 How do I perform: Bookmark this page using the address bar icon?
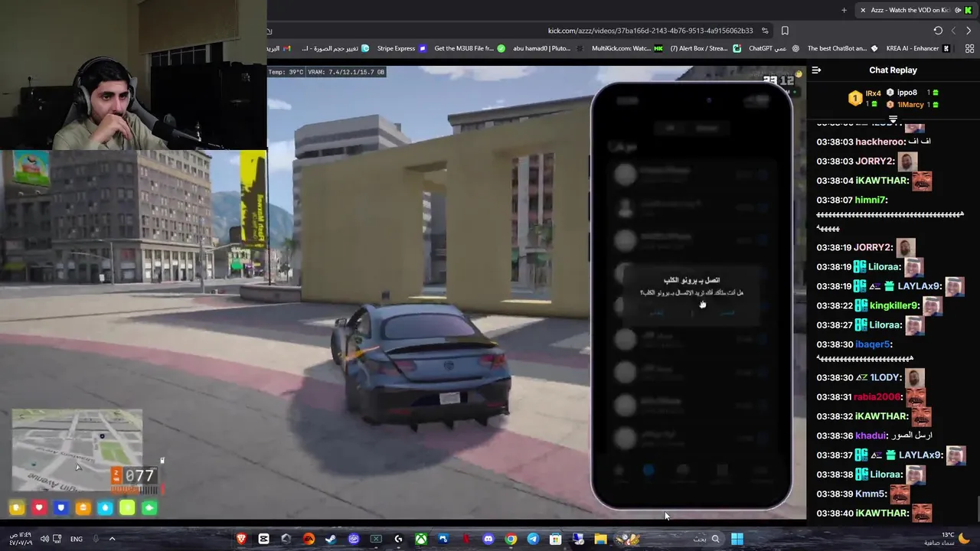tap(785, 31)
